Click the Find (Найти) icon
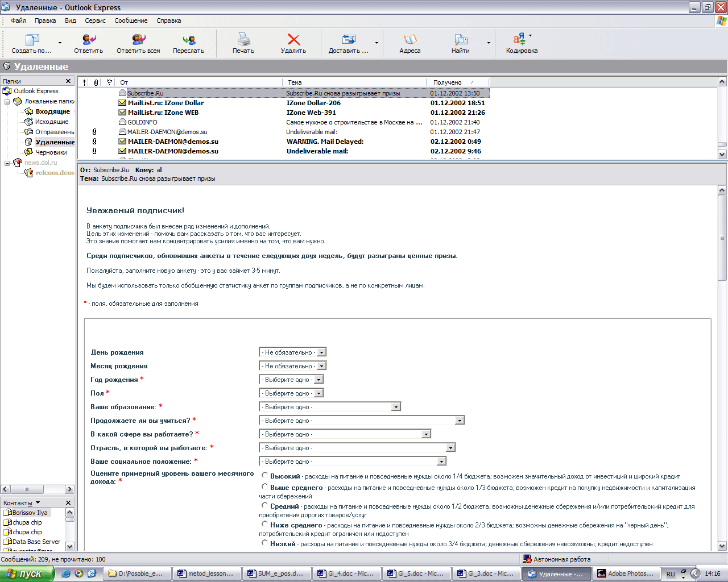 461,40
